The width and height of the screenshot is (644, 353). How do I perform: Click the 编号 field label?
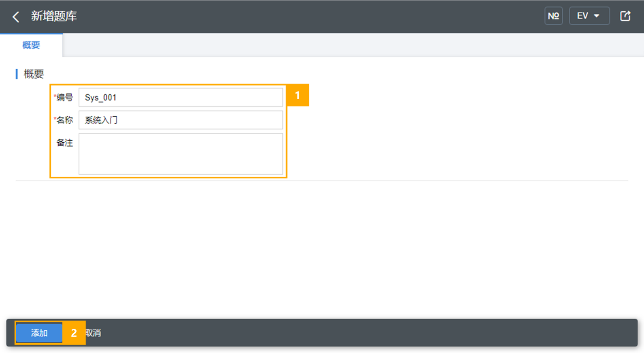click(x=65, y=98)
